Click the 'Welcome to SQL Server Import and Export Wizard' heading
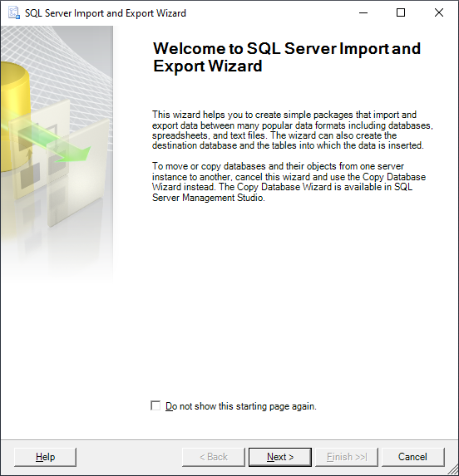459x476 pixels. [x=287, y=57]
